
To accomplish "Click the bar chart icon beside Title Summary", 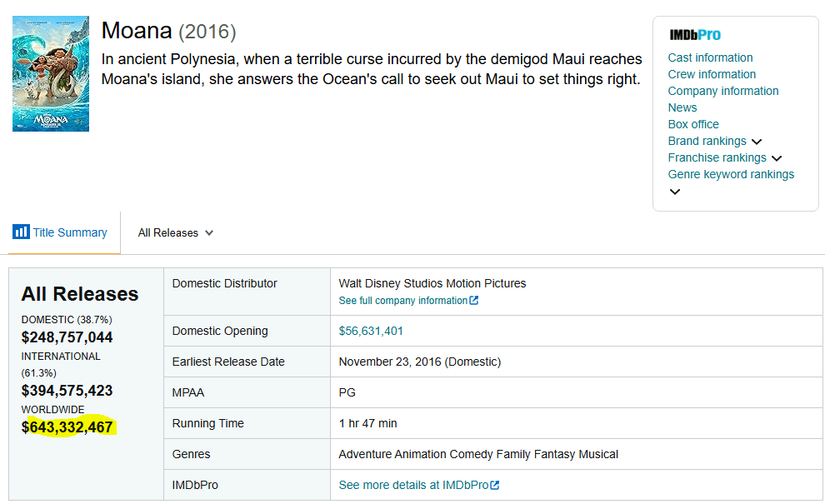I will coord(21,232).
